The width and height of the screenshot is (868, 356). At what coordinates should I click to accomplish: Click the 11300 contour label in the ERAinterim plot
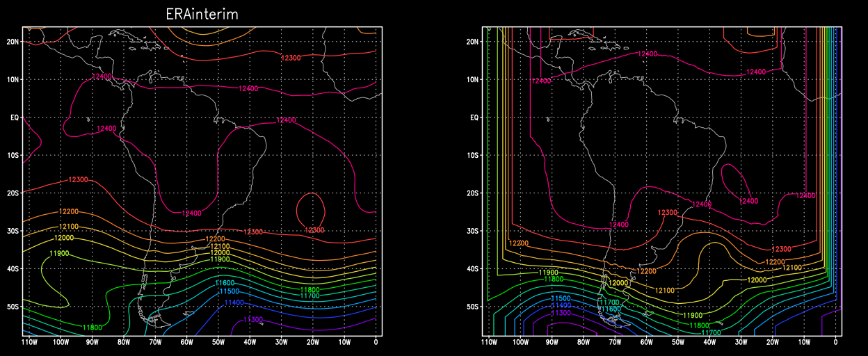click(253, 320)
